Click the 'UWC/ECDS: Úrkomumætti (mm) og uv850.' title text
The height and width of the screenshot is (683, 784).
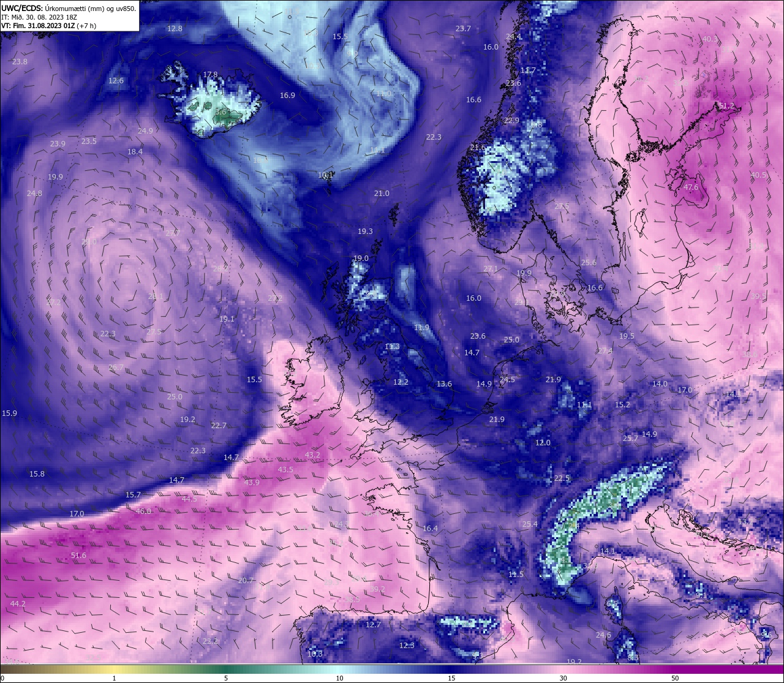pos(69,9)
